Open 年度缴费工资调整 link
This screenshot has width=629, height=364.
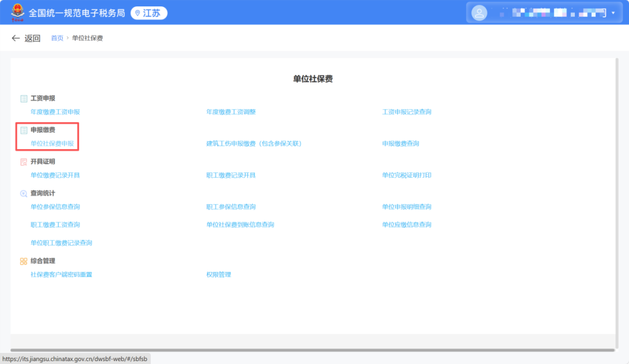(231, 112)
